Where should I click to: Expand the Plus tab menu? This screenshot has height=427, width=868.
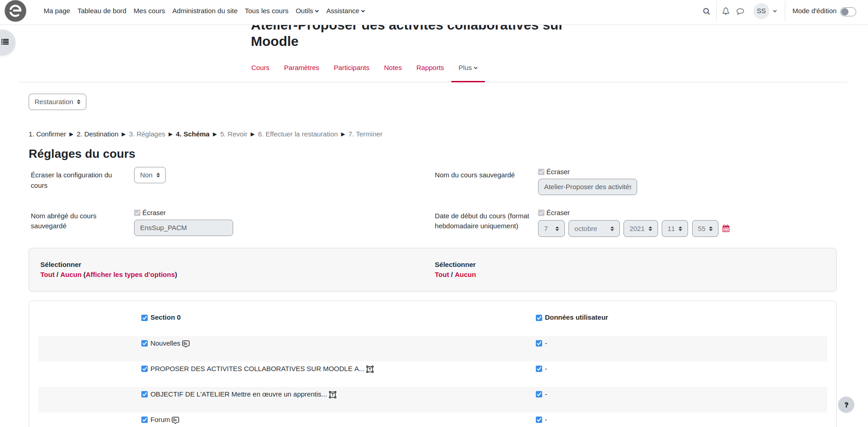(x=468, y=68)
